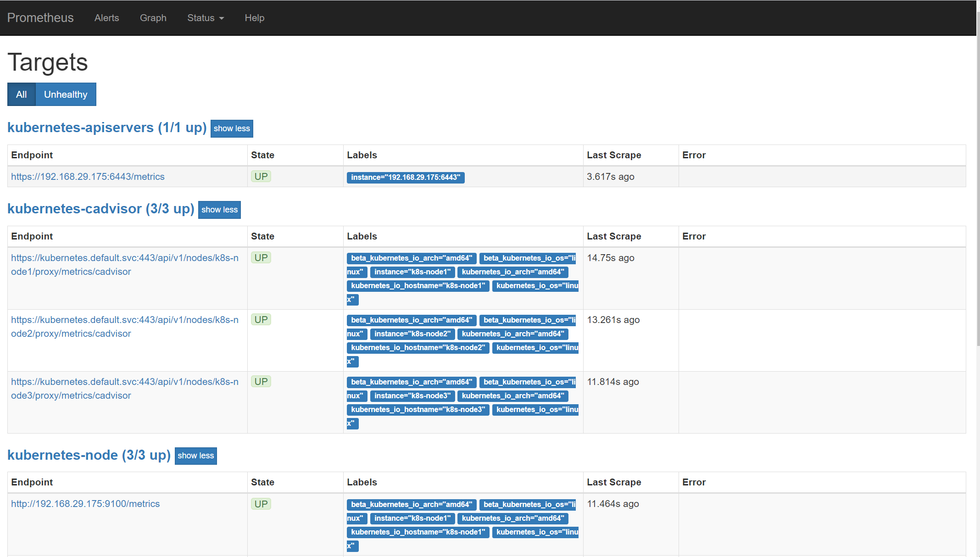Viewport: 980px width, 557px height.
Task: Open the k8s-node3 cadvisor endpoint link
Action: coord(125,389)
